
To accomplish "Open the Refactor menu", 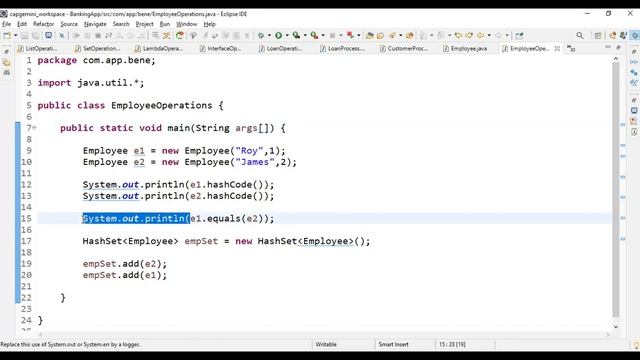I will coord(44,24).
